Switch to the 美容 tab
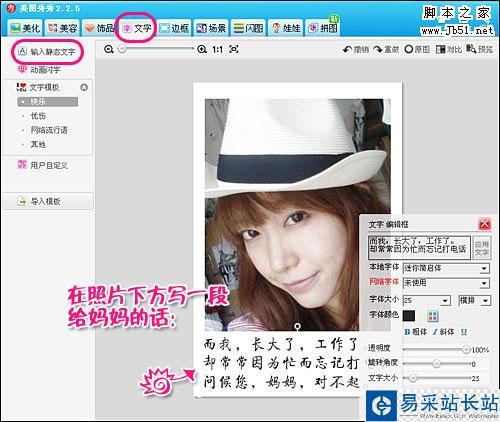 pyautogui.click(x=63, y=28)
